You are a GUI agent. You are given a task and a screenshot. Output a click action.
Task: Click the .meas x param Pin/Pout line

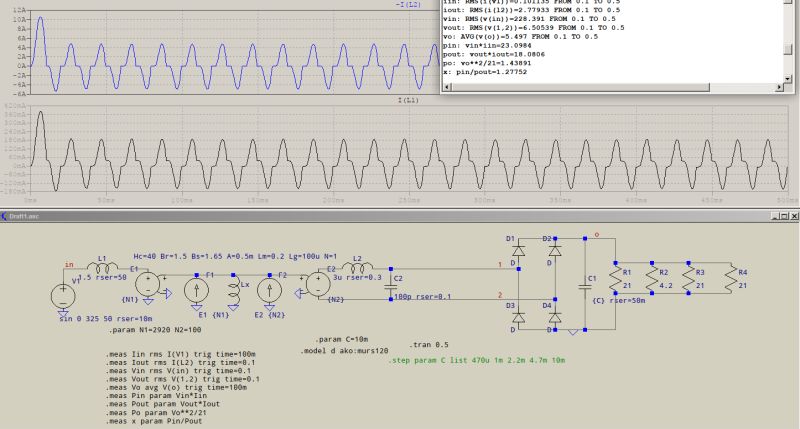[154, 421]
